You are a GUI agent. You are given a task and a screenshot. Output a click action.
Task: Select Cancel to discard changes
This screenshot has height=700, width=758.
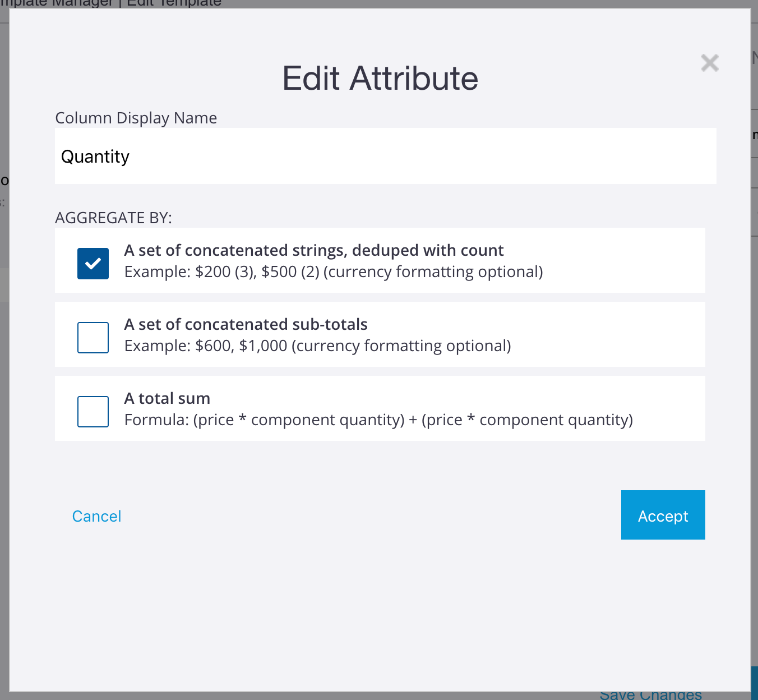(x=96, y=516)
